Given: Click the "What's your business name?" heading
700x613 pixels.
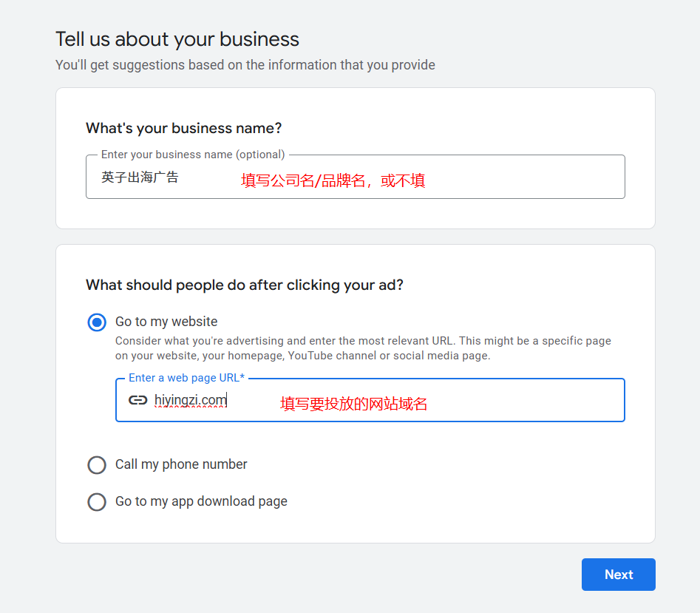Looking at the screenshot, I should (x=184, y=128).
